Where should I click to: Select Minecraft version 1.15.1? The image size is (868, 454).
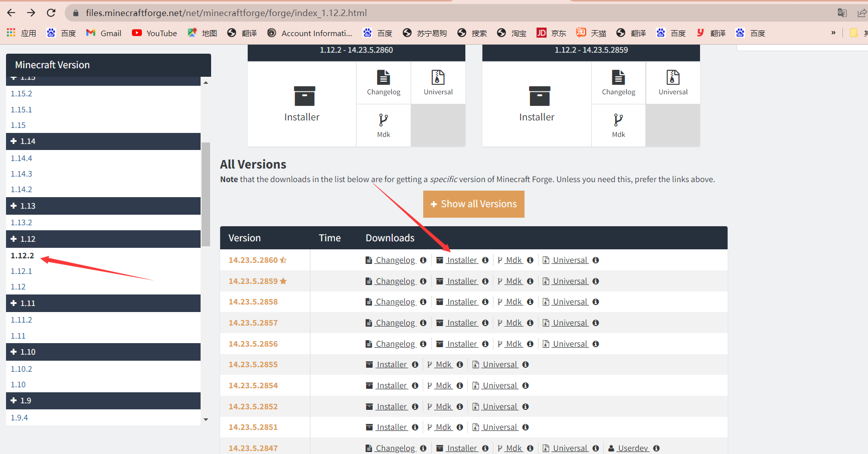[22, 110]
